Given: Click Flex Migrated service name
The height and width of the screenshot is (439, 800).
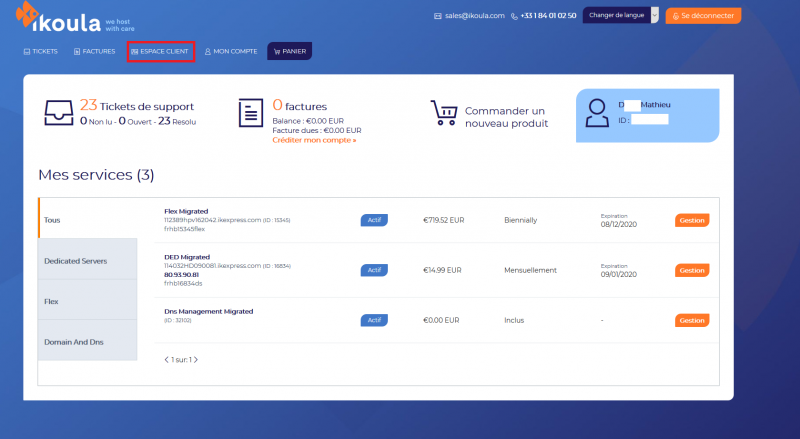Looking at the screenshot, I should point(186,211).
